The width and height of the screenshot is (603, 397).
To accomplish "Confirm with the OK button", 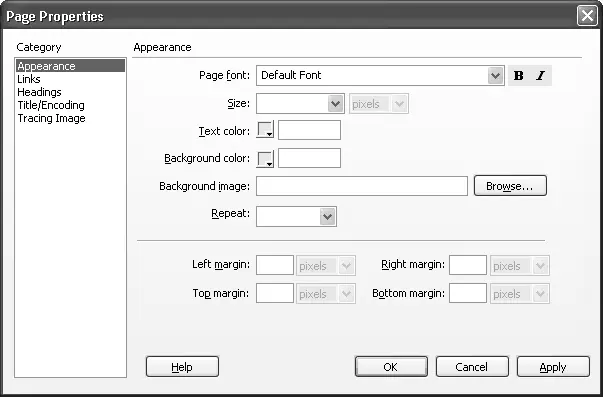I will coord(391,367).
